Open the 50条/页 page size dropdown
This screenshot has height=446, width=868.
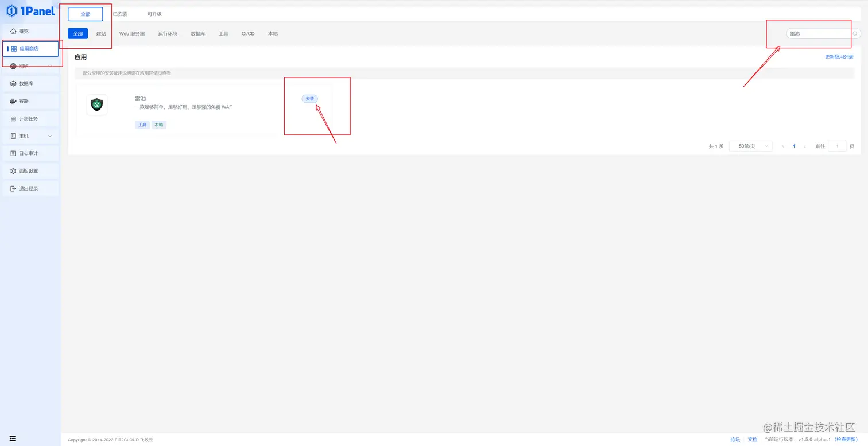click(x=750, y=146)
